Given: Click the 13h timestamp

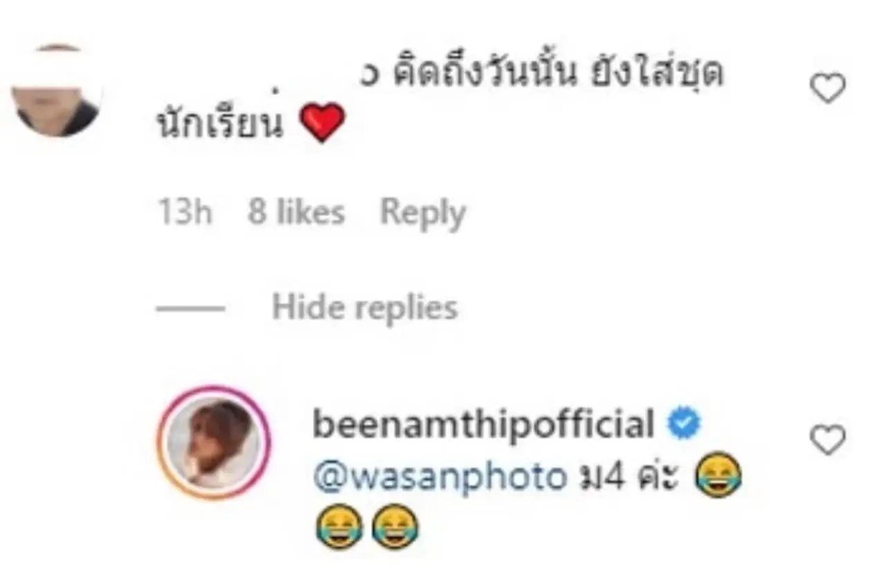Looking at the screenshot, I should [x=184, y=213].
